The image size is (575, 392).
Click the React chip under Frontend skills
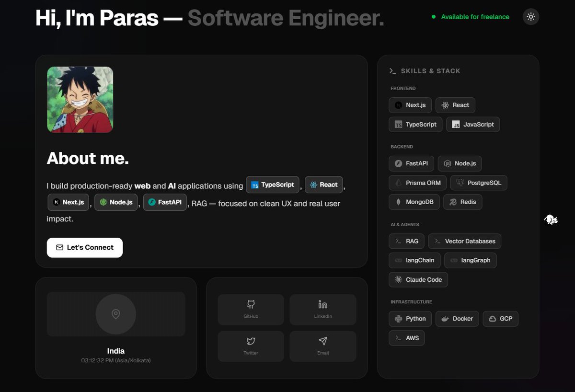pyautogui.click(x=456, y=105)
